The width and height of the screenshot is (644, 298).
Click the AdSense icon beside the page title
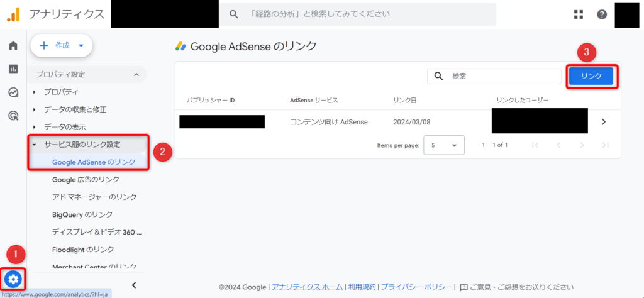pos(181,47)
